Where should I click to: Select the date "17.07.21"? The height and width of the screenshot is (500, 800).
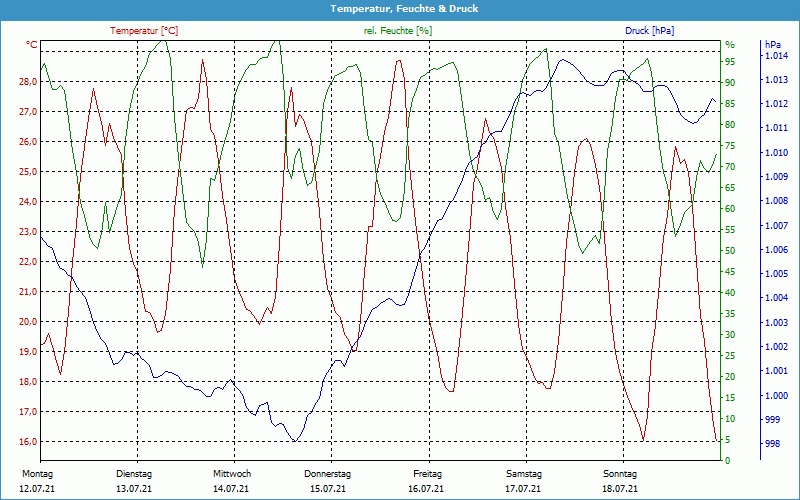[x=523, y=489]
